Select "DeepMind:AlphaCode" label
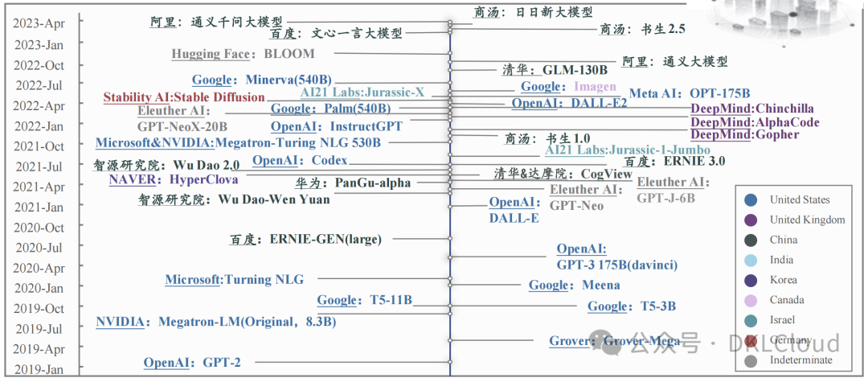 (x=755, y=122)
